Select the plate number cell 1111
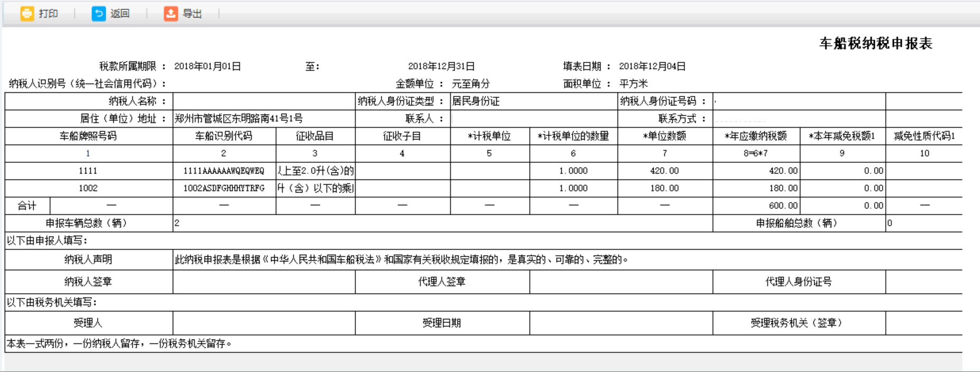The width and height of the screenshot is (980, 376). [88, 171]
